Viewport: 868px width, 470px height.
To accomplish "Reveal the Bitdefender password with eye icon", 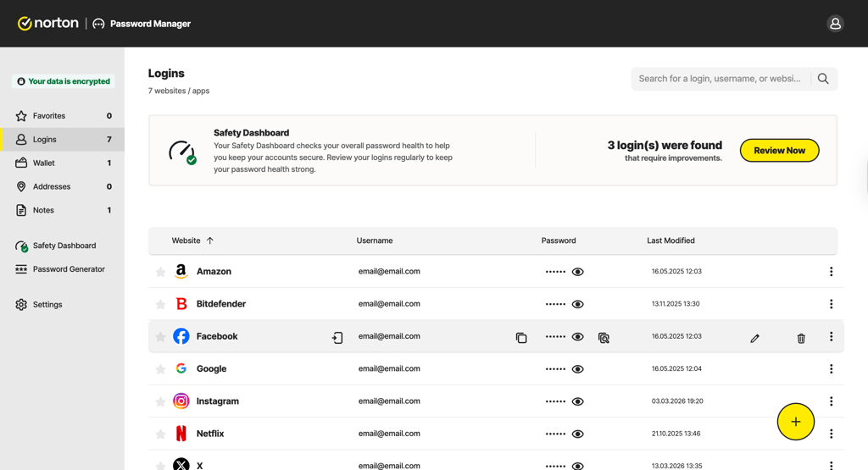I will point(577,304).
